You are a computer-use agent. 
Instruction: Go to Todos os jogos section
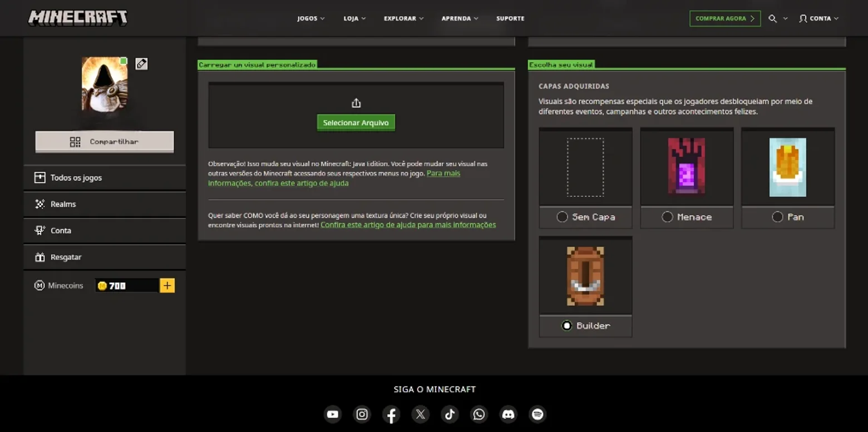tap(105, 178)
